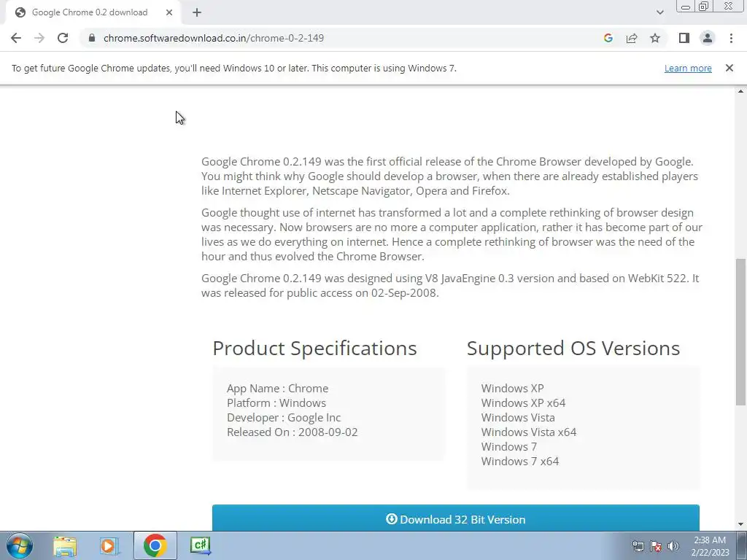Click the text 'Windows Vista x64'
Viewport: 747px width, 560px height.
click(529, 432)
